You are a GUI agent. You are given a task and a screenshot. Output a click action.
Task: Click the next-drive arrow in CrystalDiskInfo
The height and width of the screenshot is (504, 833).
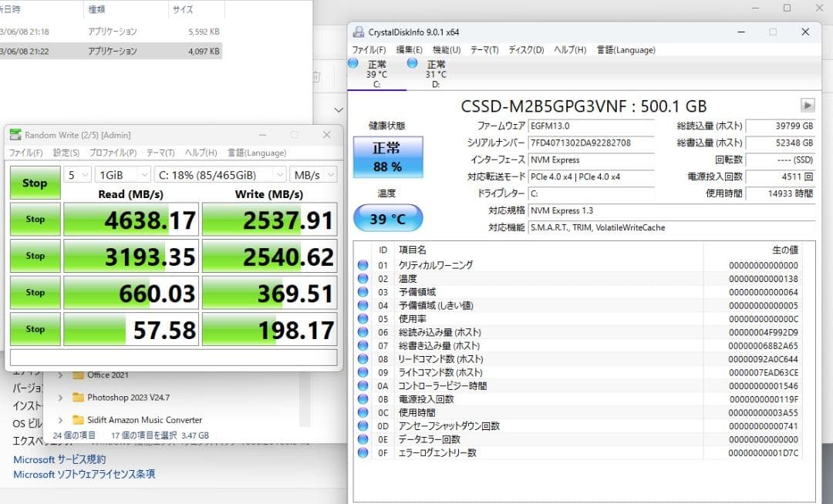click(808, 105)
